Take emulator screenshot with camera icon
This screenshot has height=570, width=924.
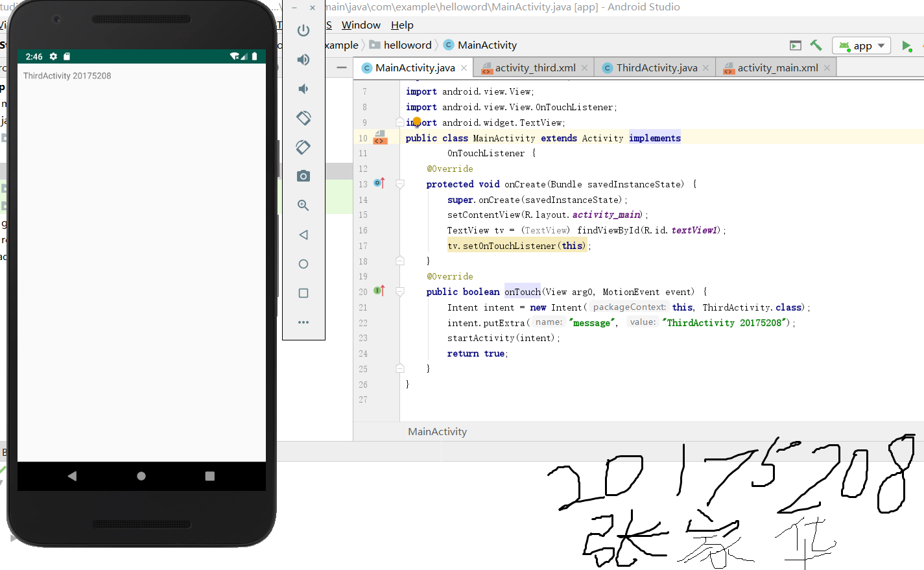[303, 176]
